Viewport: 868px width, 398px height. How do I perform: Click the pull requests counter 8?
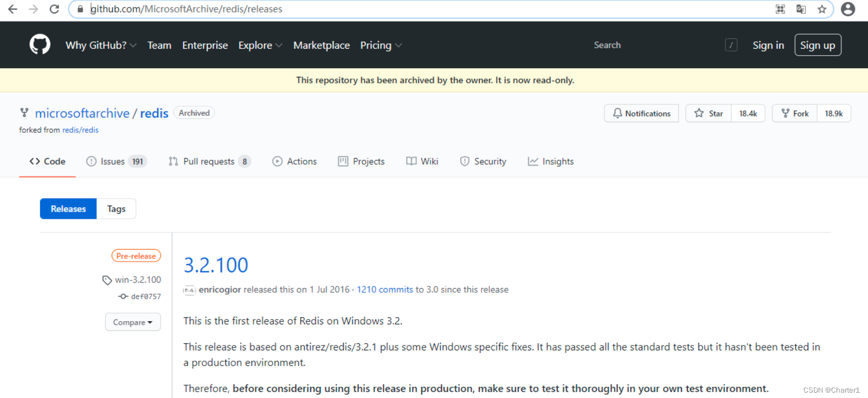(245, 161)
